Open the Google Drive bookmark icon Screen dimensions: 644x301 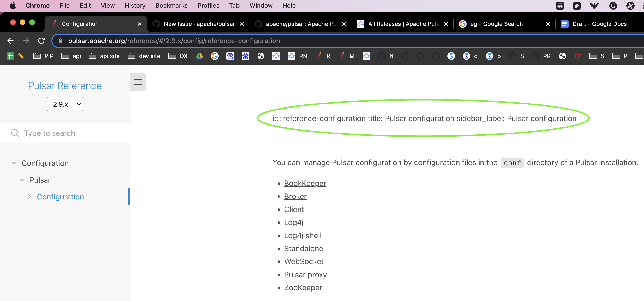[199, 56]
